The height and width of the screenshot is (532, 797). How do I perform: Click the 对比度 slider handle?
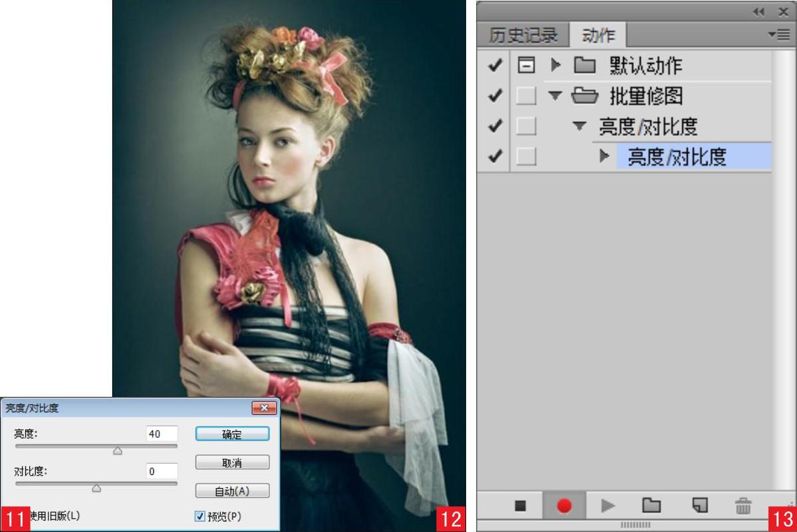(x=96, y=488)
